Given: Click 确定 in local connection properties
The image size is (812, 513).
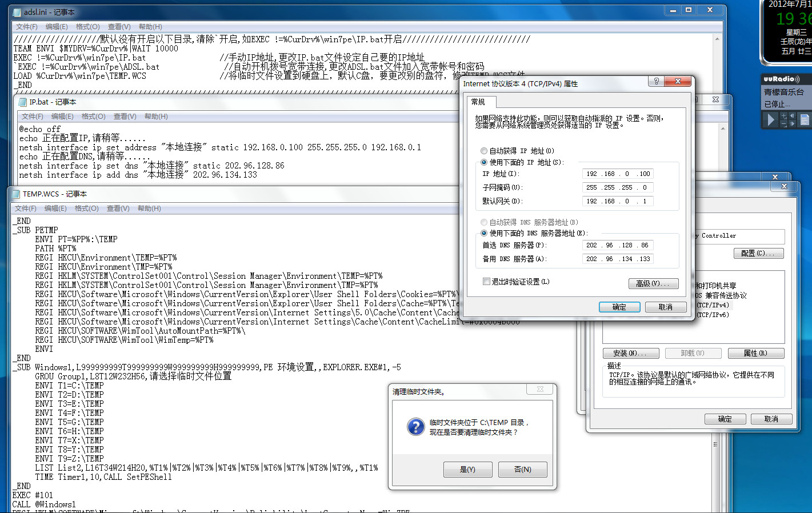Looking at the screenshot, I should [x=725, y=419].
